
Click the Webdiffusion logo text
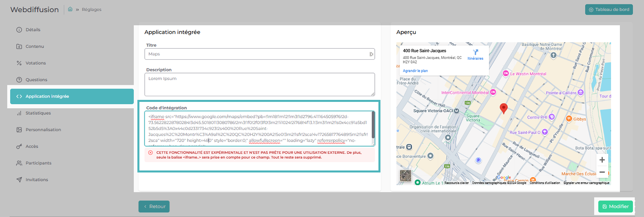click(x=35, y=10)
